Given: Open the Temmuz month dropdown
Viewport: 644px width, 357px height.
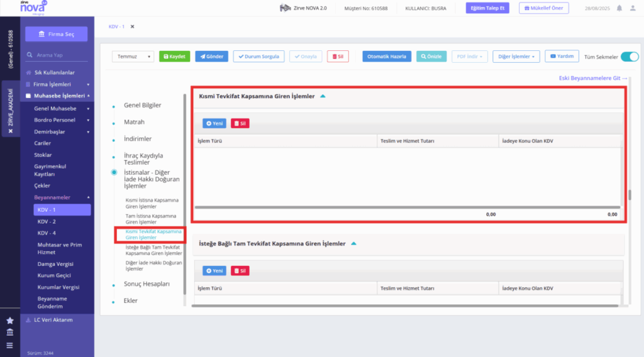Looking at the screenshot, I should tap(133, 57).
